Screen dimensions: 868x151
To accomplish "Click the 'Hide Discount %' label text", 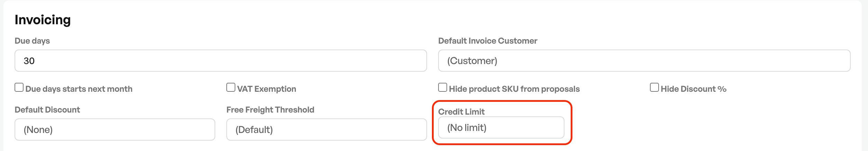I will tap(694, 89).
